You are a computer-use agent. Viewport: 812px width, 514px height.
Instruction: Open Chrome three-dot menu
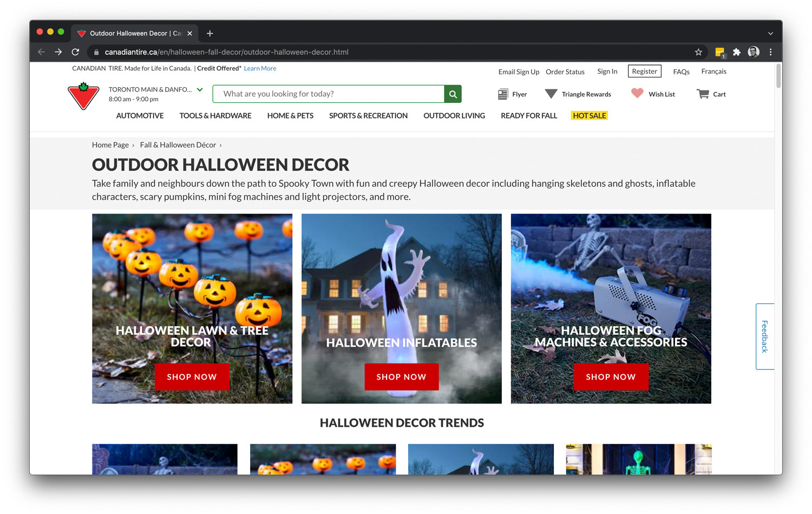(770, 52)
